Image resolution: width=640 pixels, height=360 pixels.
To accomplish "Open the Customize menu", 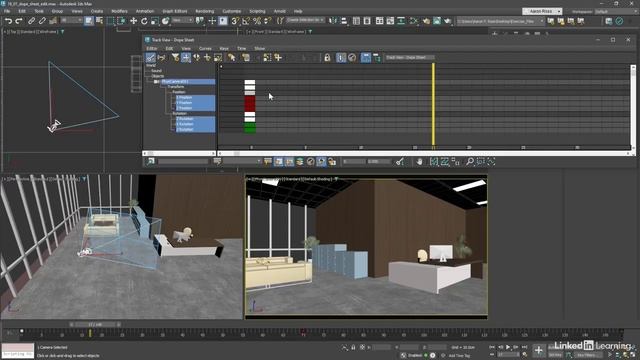I will coord(231,11).
